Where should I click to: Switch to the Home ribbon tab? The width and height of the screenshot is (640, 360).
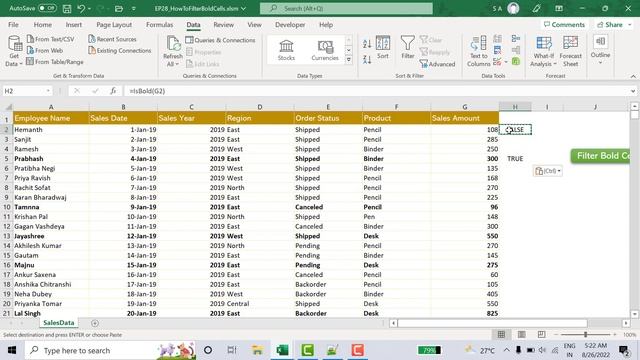coord(42,25)
